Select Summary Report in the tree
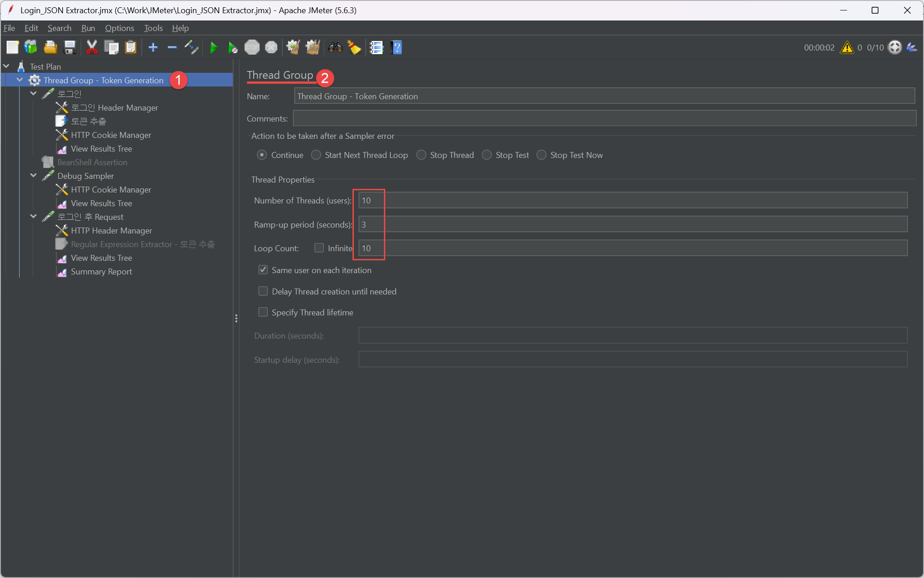The image size is (924, 578). [101, 272]
